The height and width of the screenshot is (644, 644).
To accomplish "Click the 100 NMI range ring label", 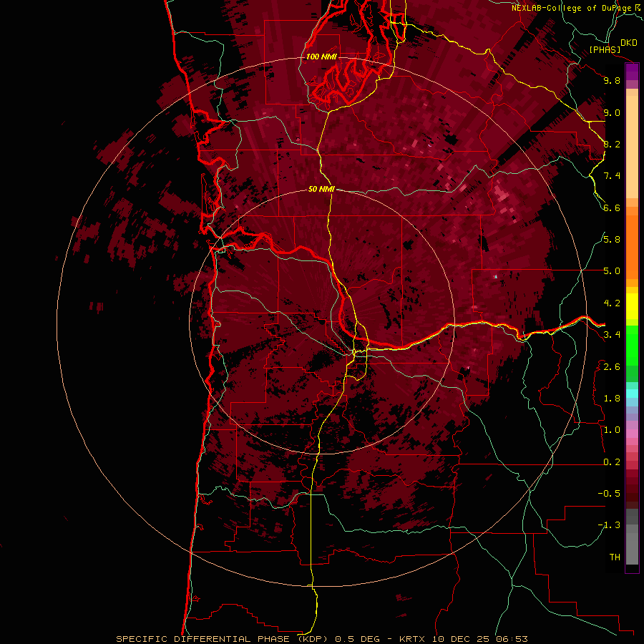I will tap(321, 57).
